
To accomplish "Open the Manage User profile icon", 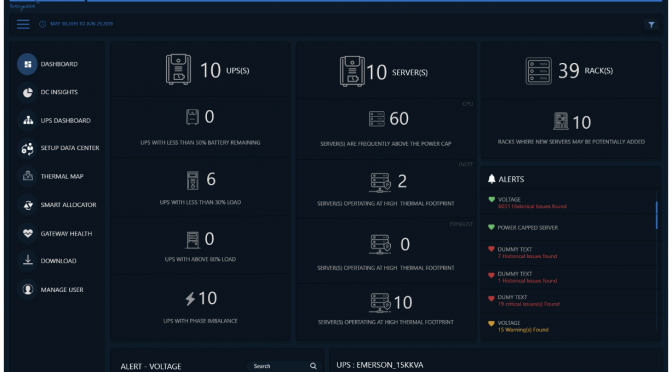I will 27,290.
